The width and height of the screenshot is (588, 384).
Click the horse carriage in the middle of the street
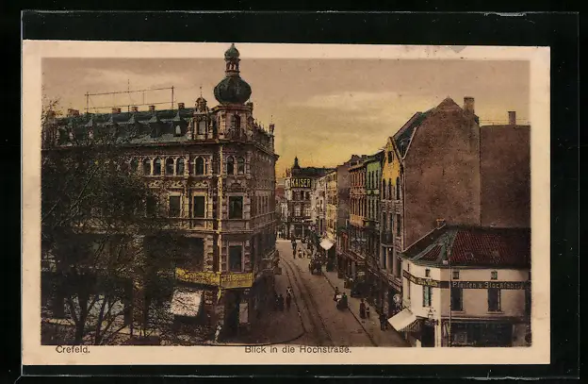coord(315,266)
